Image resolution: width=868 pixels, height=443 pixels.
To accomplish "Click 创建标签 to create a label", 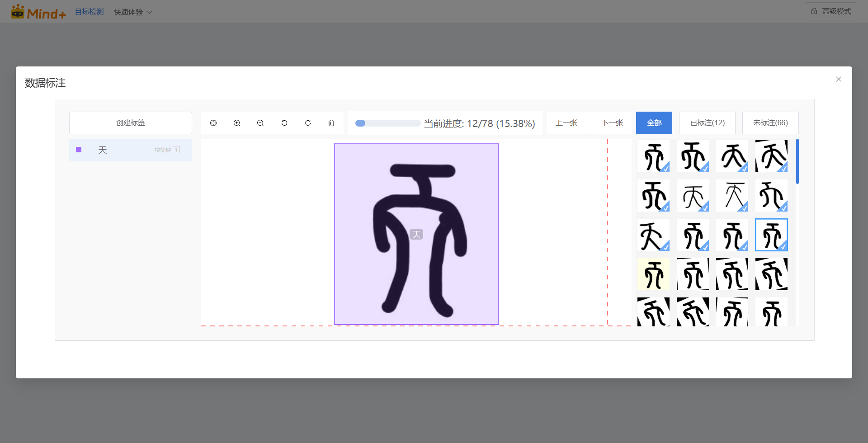I will [x=130, y=123].
